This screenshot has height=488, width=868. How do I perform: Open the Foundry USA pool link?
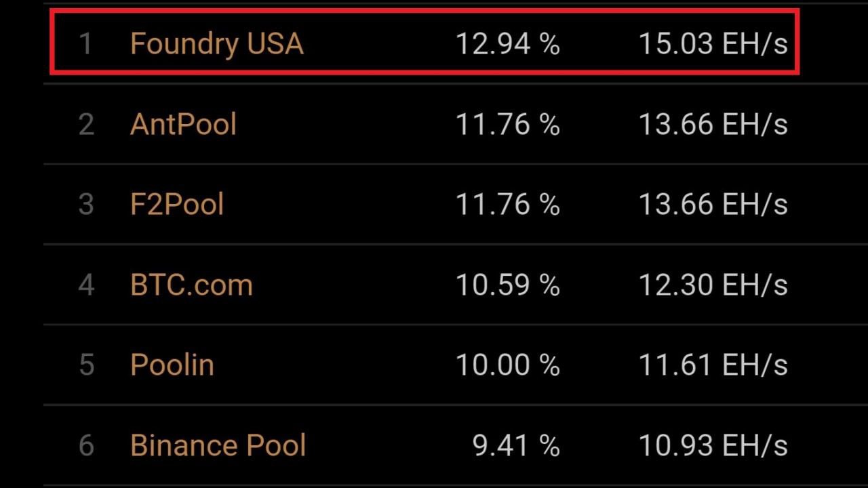[216, 44]
